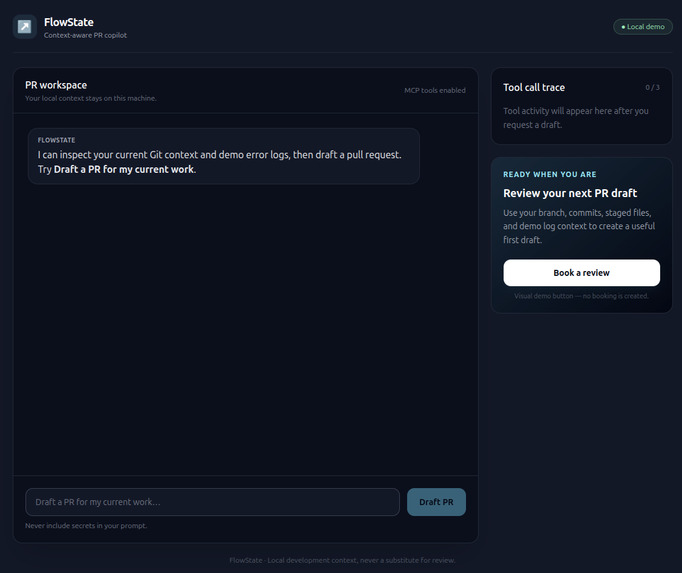This screenshot has height=573, width=682.
Task: Click the FlowState arrow logo icon
Action: (x=25, y=27)
